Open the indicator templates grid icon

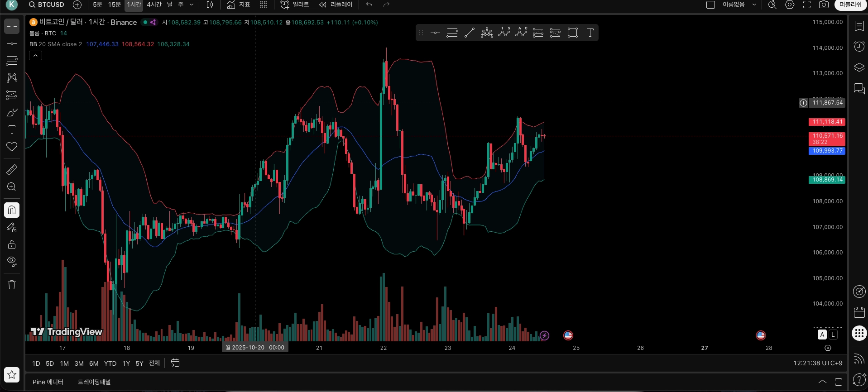tap(264, 5)
